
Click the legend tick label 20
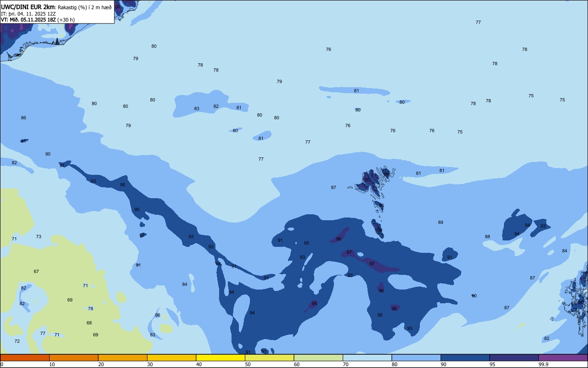(101, 364)
